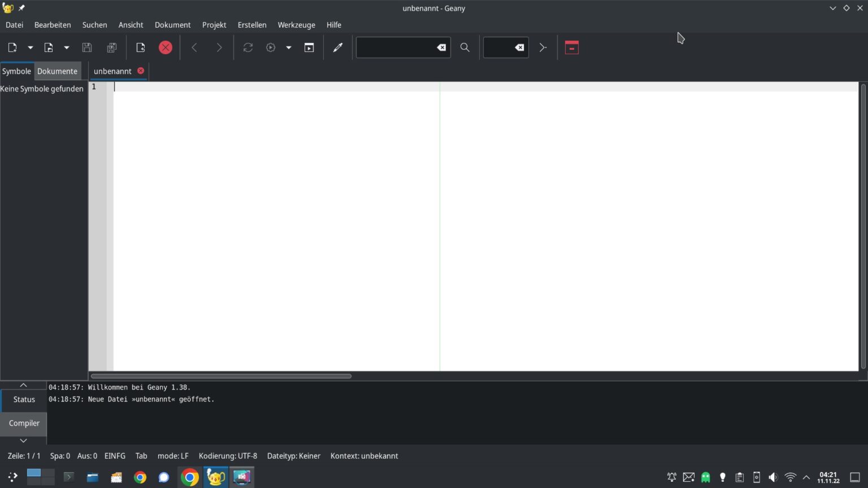Select the Save All icon
868x488 pixels.
tap(111, 47)
